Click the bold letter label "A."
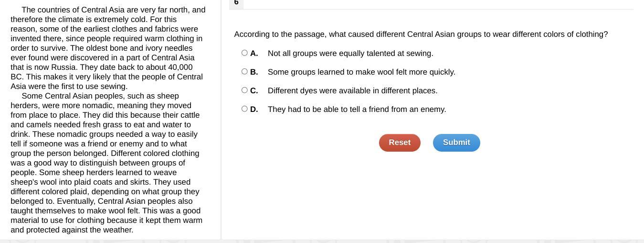The height and width of the screenshot is (243, 644). coord(254,54)
